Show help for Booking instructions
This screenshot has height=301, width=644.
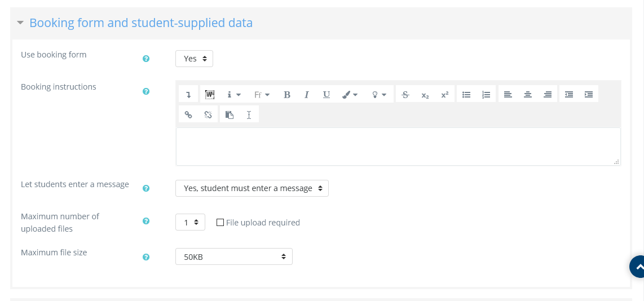pyautogui.click(x=146, y=91)
